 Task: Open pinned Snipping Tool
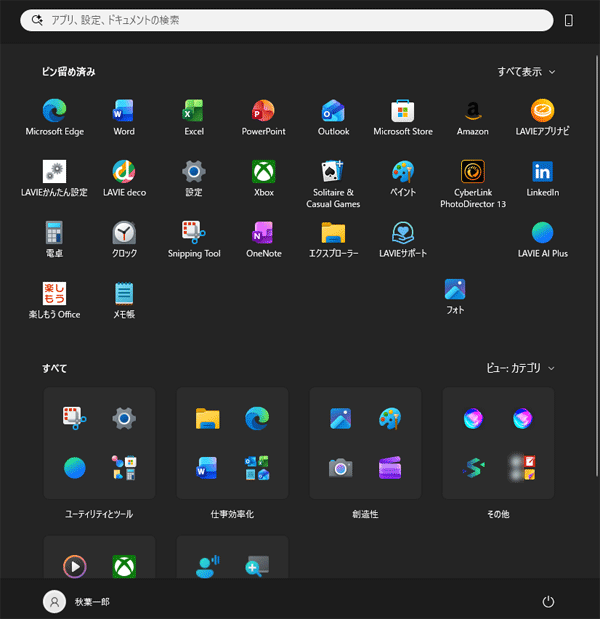[x=194, y=240]
